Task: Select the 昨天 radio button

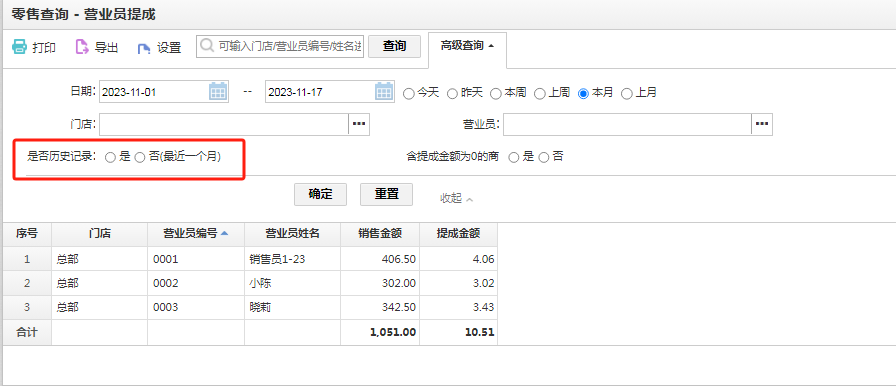Action: [x=452, y=94]
